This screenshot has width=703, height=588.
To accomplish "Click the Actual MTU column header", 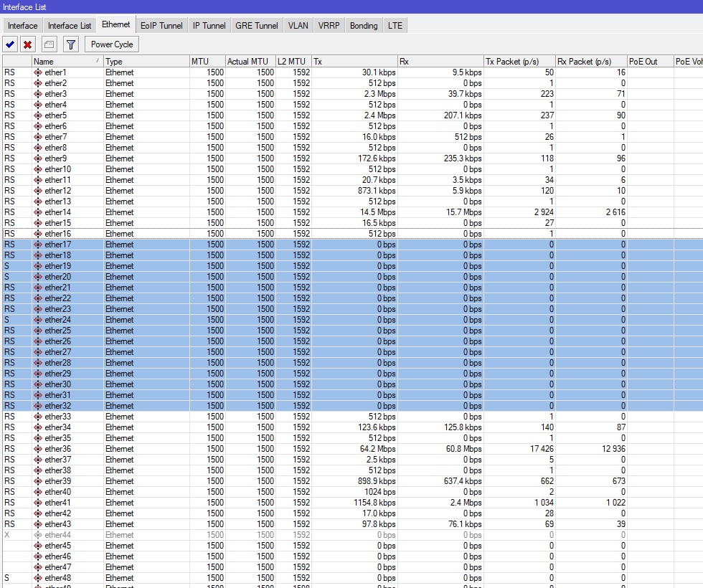I will (250, 62).
